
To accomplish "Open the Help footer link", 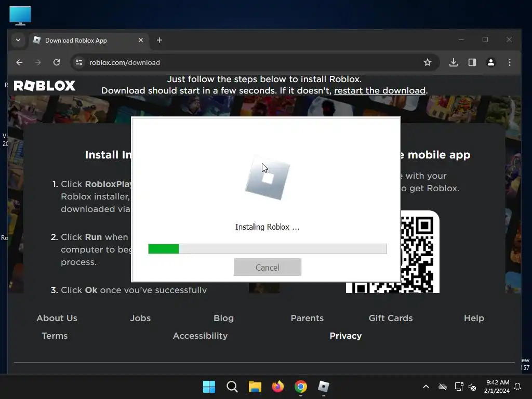I will point(474,318).
